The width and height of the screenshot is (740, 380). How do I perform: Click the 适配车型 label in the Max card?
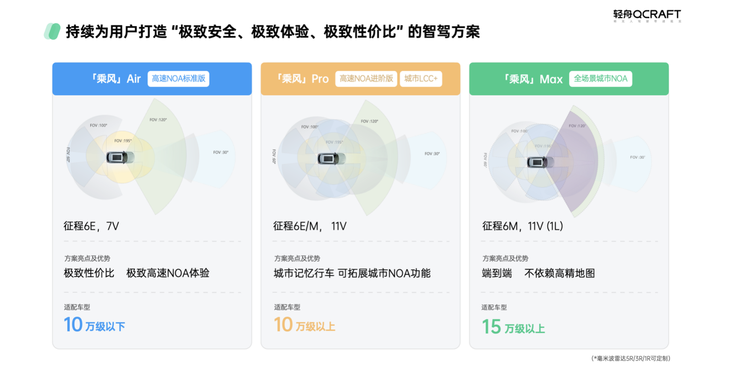[494, 307]
